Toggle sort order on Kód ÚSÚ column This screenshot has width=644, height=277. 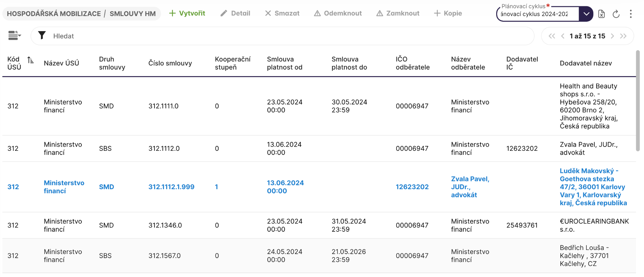[x=30, y=60]
